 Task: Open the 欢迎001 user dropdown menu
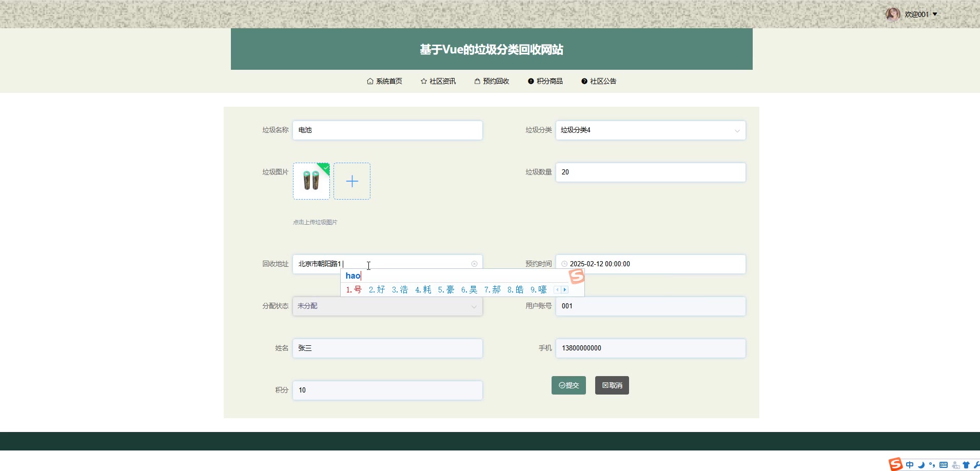tap(921, 14)
